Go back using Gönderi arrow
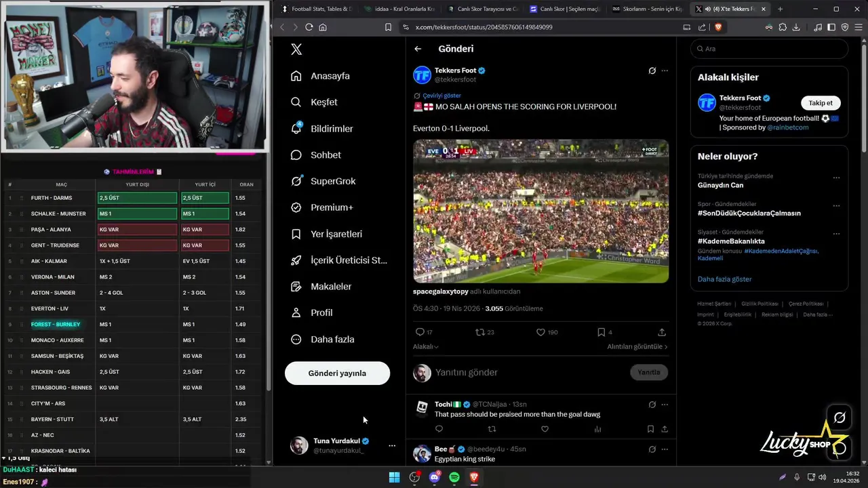Image resolution: width=868 pixels, height=488 pixels. [x=418, y=49]
